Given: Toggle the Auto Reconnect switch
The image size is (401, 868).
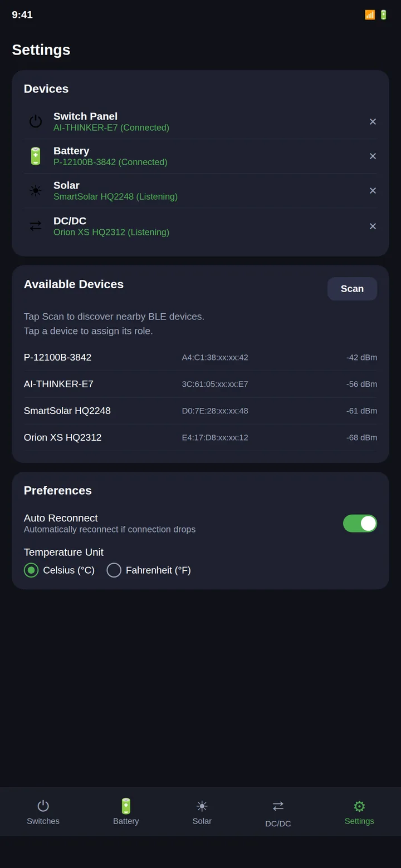Looking at the screenshot, I should click(x=360, y=524).
